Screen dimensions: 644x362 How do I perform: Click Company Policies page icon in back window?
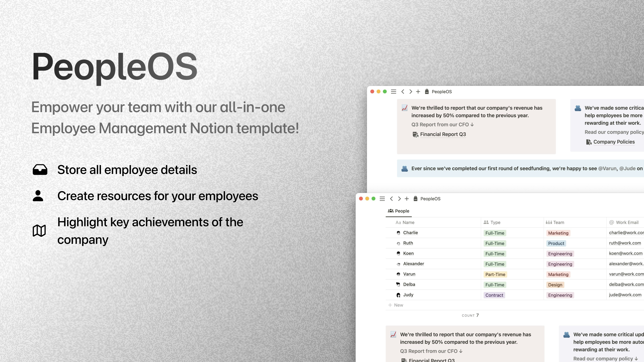point(589,142)
